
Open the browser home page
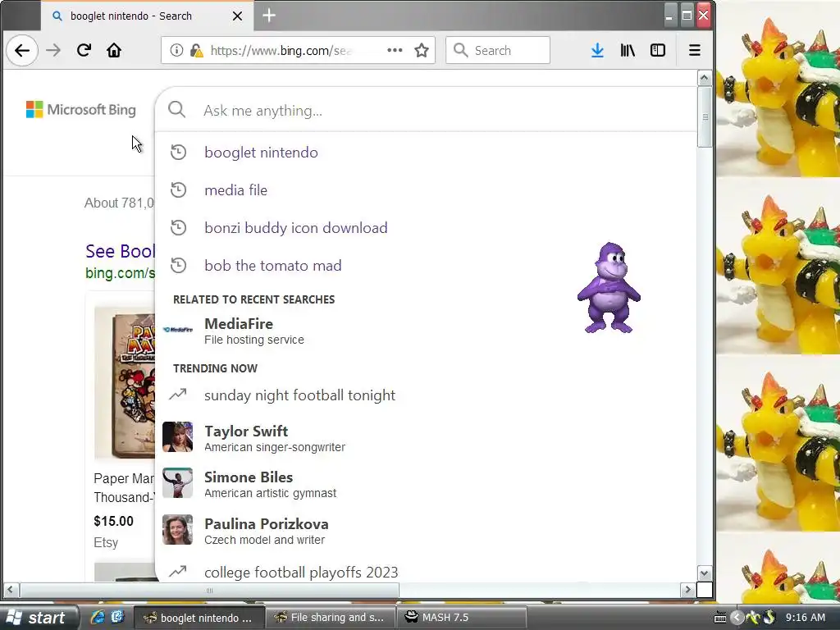coord(113,50)
